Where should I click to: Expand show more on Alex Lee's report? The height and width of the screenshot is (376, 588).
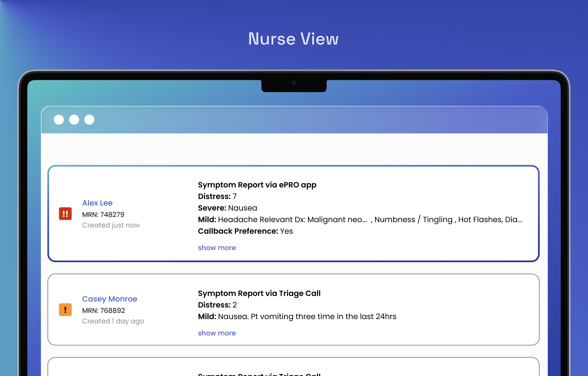click(x=217, y=248)
